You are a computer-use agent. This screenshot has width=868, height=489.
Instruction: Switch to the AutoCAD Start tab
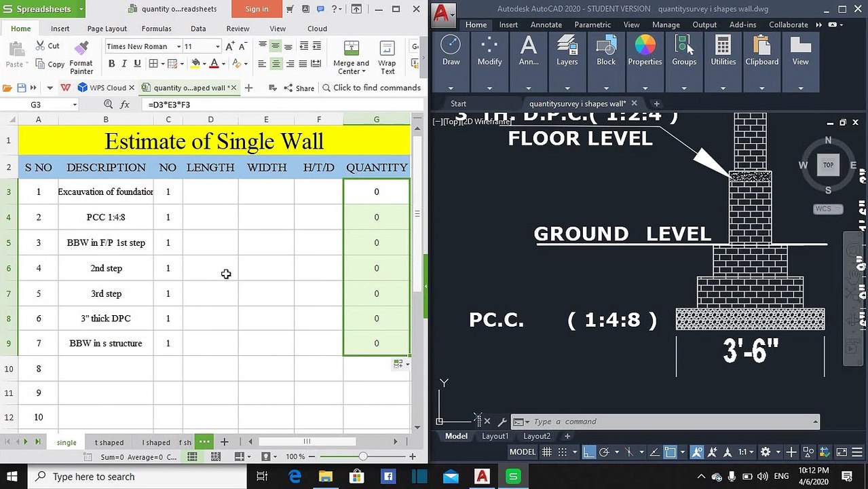(459, 104)
